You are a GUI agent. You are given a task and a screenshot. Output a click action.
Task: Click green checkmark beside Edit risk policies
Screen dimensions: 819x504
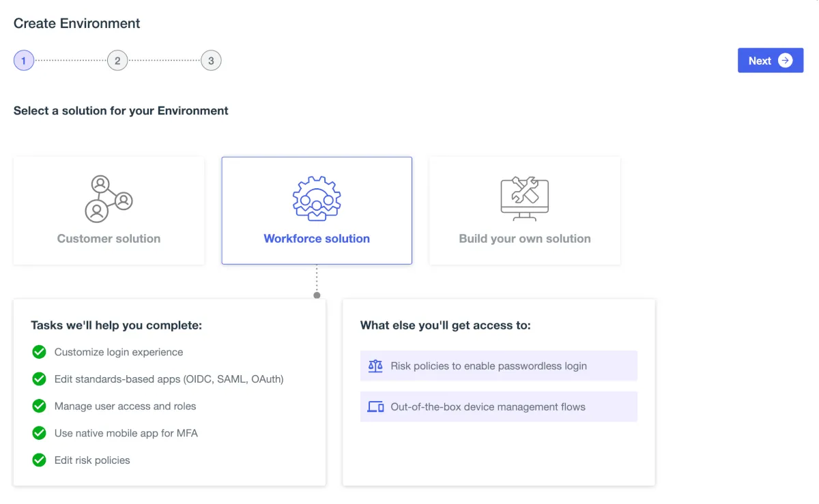[40, 460]
